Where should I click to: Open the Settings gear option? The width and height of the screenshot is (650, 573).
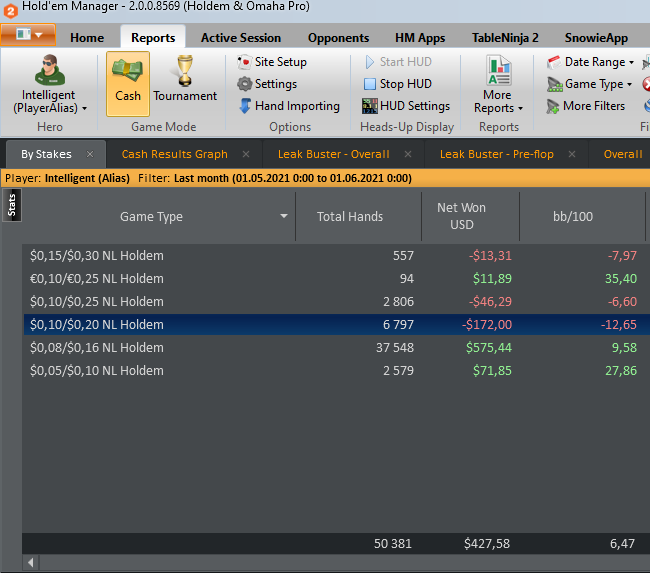(267, 84)
